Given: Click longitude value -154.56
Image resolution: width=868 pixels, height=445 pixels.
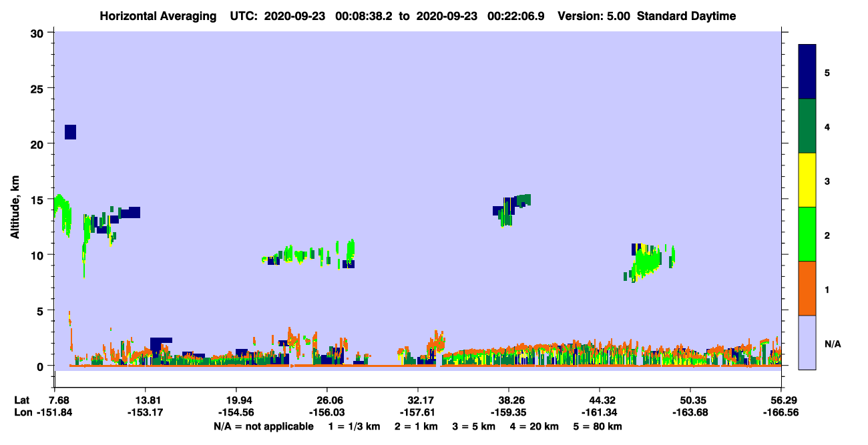Looking at the screenshot, I should tap(236, 412).
